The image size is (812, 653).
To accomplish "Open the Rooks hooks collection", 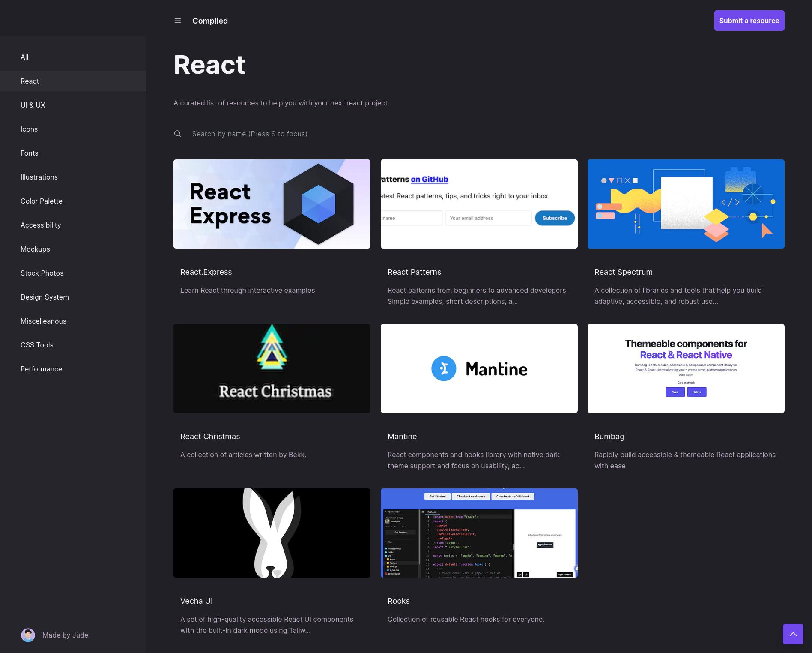I will coord(398,601).
